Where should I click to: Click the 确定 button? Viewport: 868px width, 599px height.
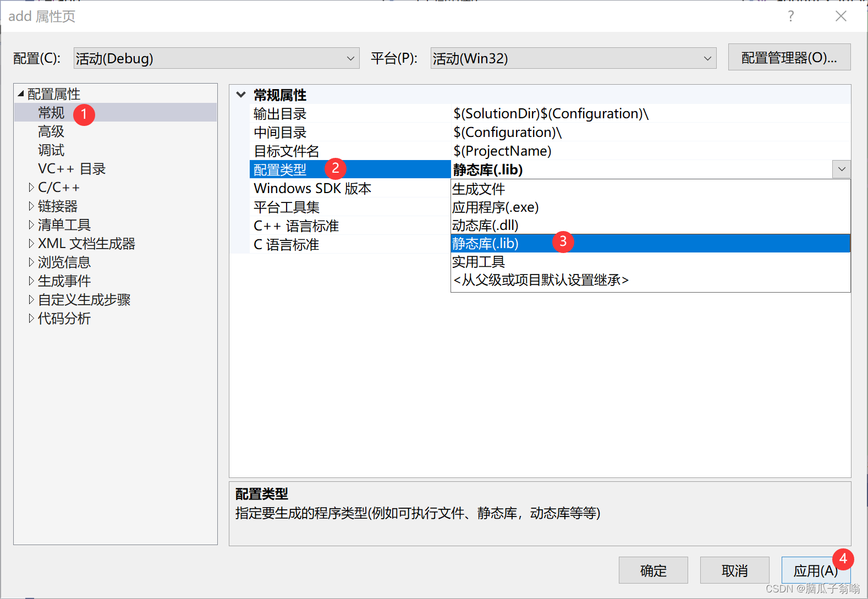(653, 570)
